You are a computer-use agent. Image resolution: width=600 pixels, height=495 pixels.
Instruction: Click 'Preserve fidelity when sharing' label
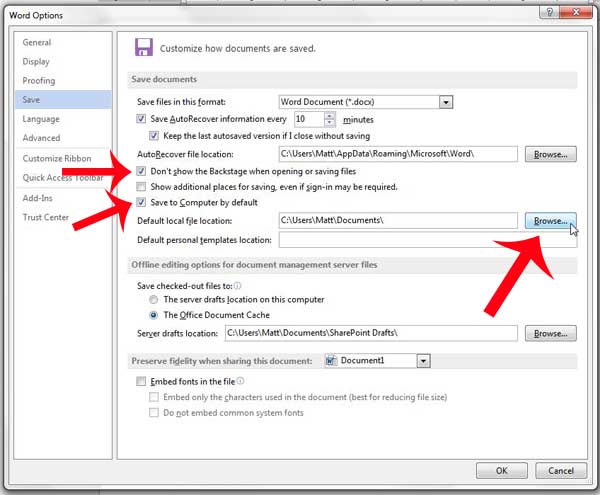click(x=222, y=361)
